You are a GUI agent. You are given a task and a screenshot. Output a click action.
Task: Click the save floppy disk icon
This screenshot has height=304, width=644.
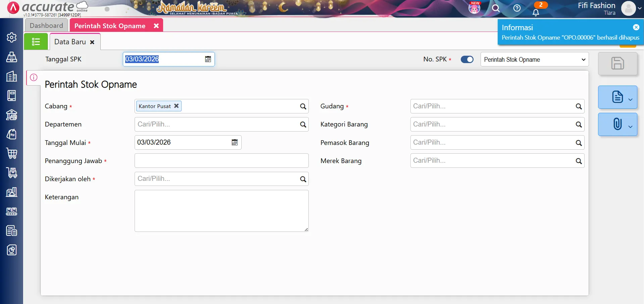point(617,63)
